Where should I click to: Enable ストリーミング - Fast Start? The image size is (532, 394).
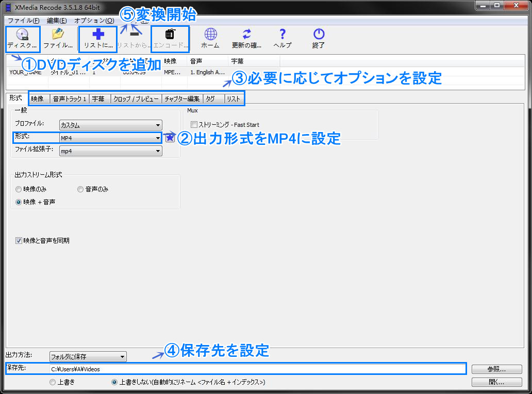point(194,124)
